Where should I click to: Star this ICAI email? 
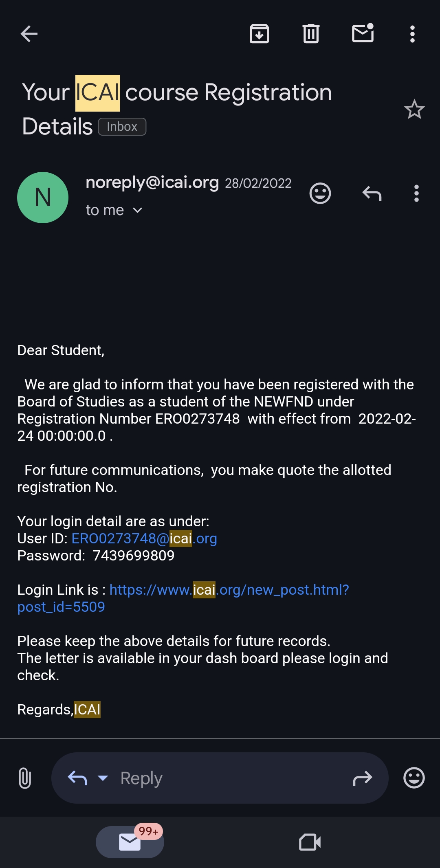click(x=414, y=110)
